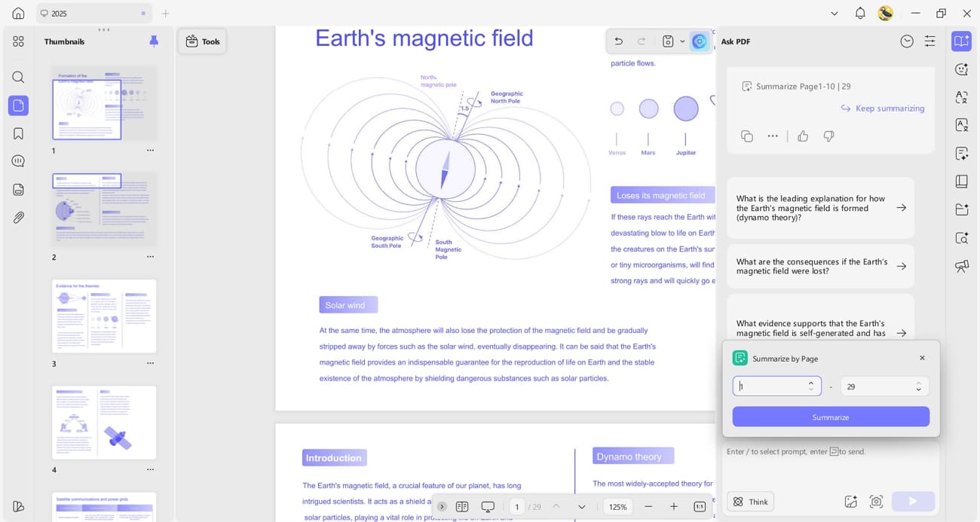Open the attachments paperclip panel
Viewport: 980px width, 522px height.
(18, 218)
